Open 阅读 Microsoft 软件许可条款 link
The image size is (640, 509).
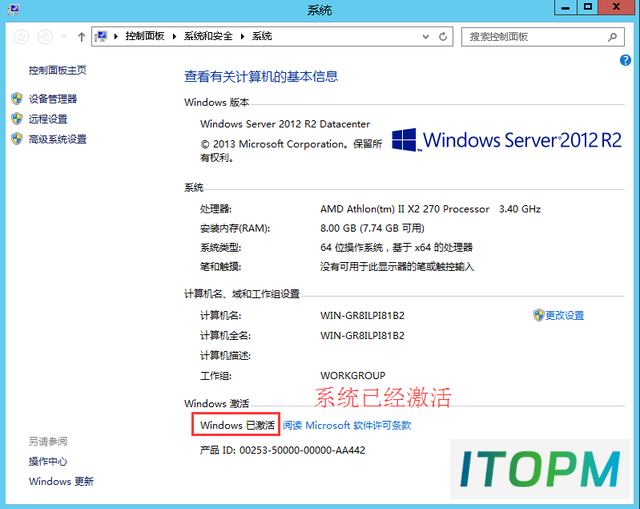pyautogui.click(x=347, y=425)
